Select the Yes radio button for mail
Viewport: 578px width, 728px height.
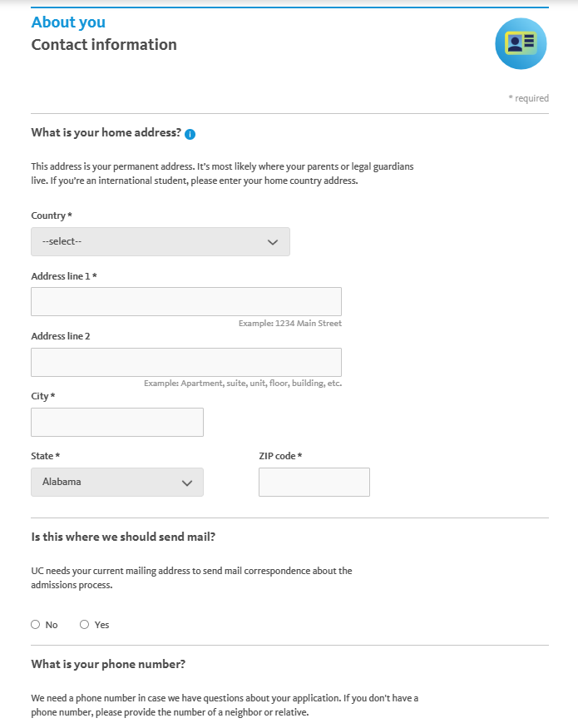[x=84, y=625]
